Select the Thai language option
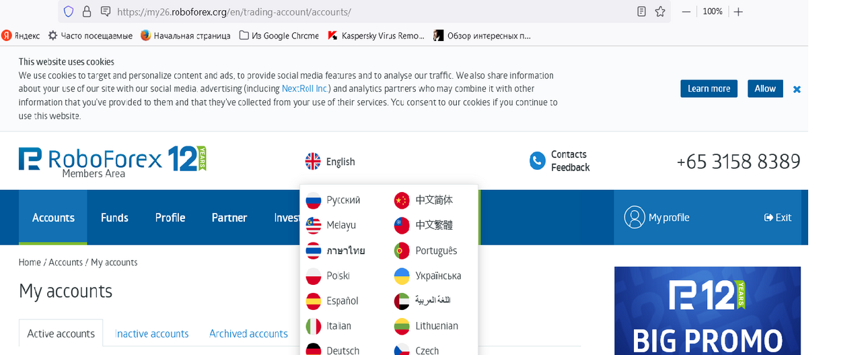The width and height of the screenshot is (868, 355). (x=345, y=251)
